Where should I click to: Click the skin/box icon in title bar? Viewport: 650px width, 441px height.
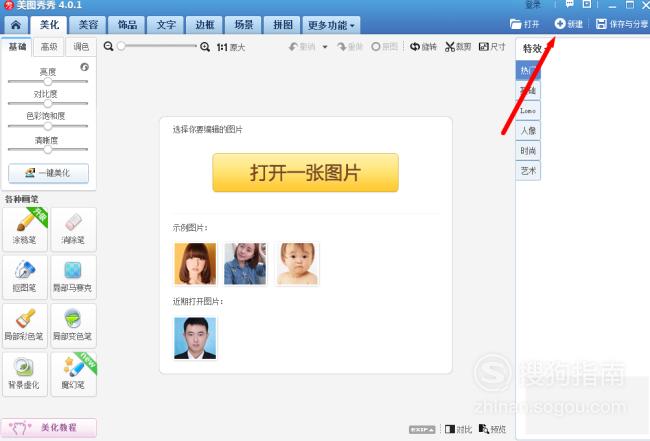(x=587, y=5)
